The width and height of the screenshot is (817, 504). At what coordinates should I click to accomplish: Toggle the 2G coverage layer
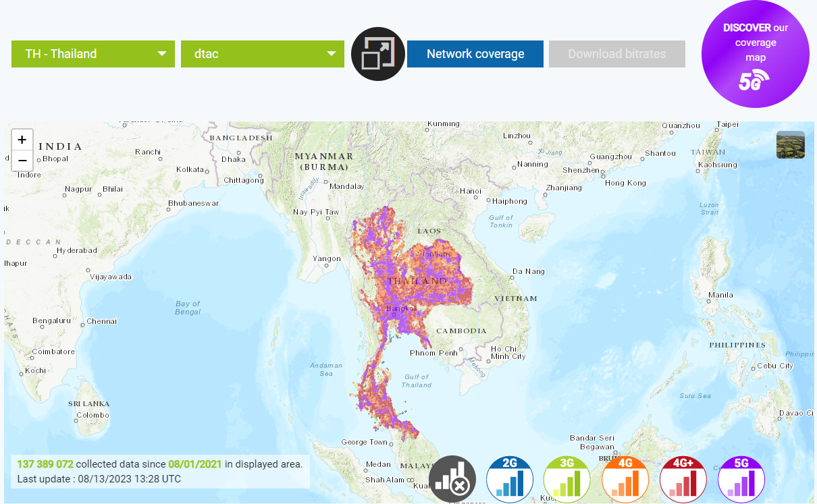coord(510,479)
